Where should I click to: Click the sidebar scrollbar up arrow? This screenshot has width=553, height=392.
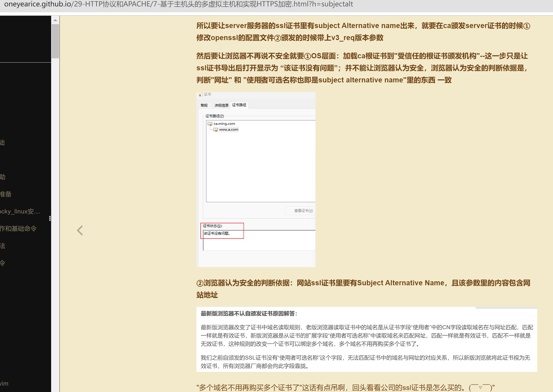(55, 20)
